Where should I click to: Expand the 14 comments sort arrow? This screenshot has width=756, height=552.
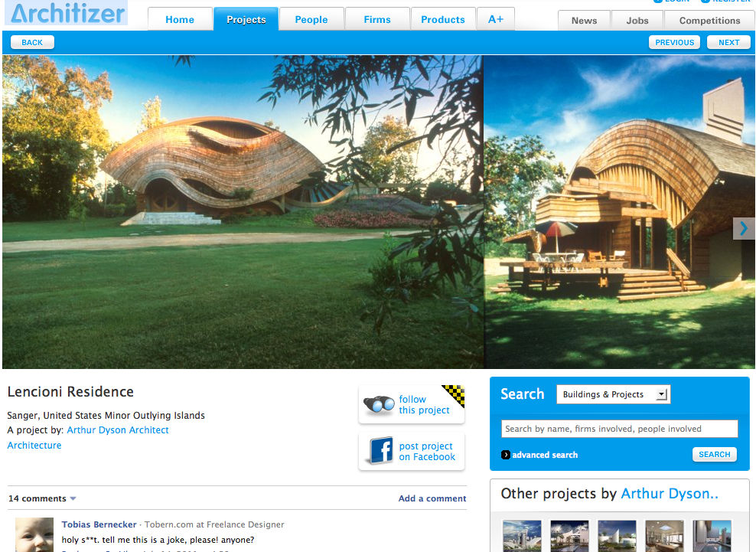73,498
